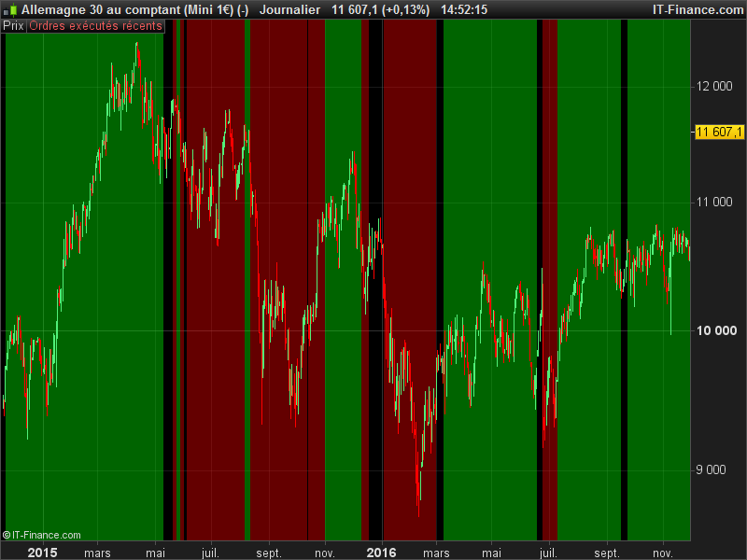Click the mars label following 2015
Screen dimensions: 747x560
[x=97, y=553]
